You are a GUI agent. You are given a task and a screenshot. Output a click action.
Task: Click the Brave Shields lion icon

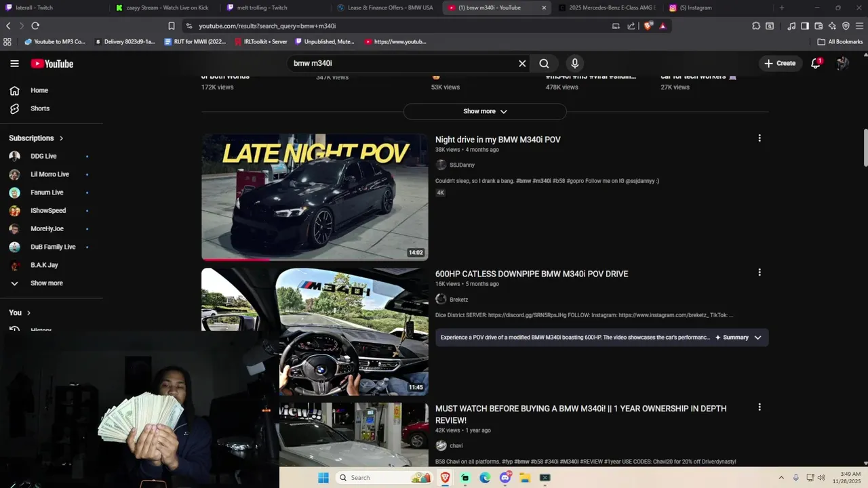pos(648,26)
